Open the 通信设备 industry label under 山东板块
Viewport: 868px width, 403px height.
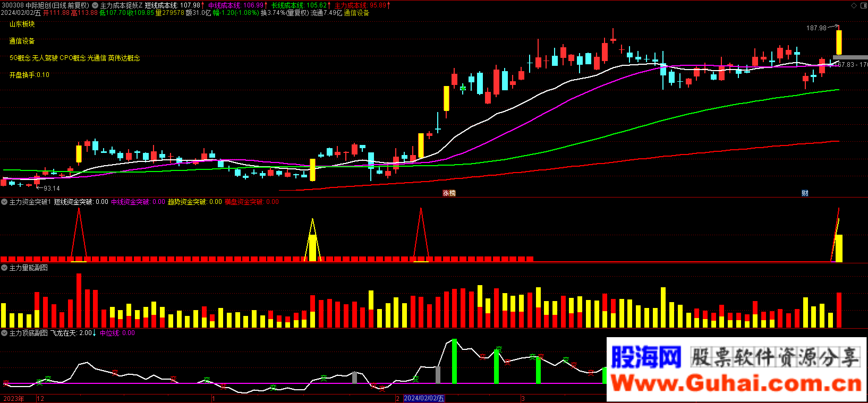22,41
